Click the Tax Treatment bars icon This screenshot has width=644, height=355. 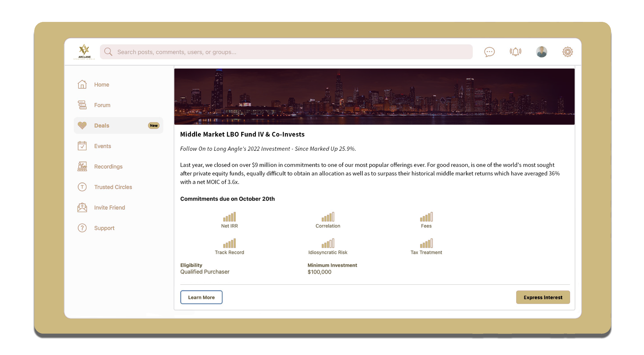point(426,243)
